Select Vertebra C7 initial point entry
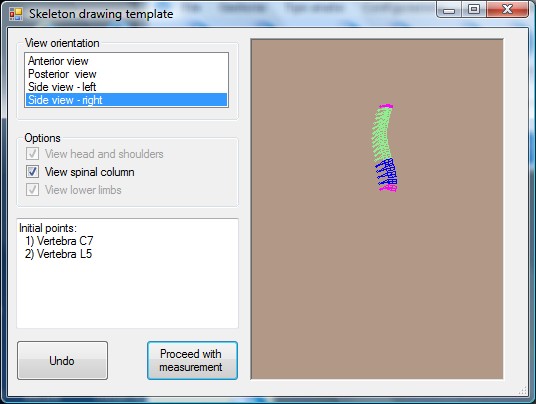This screenshot has width=536, height=404. click(59, 241)
